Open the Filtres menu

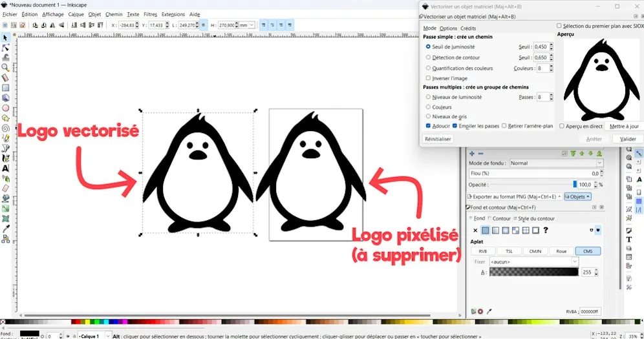pos(150,14)
